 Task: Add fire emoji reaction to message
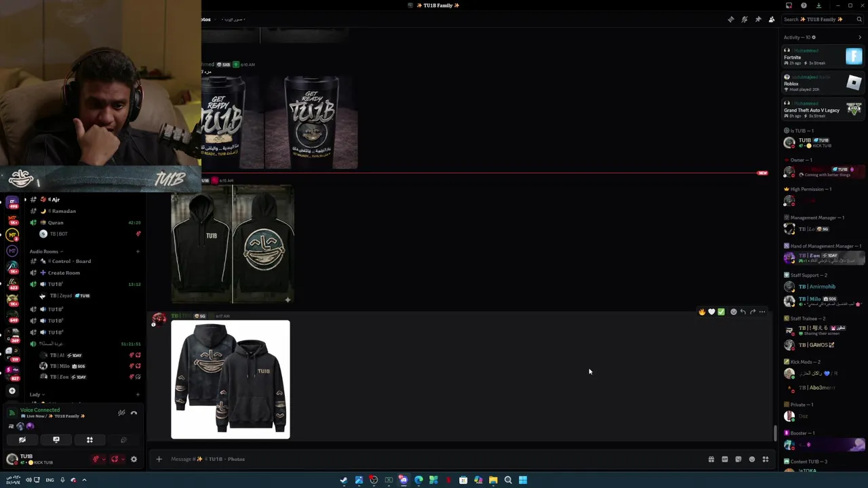click(x=702, y=312)
